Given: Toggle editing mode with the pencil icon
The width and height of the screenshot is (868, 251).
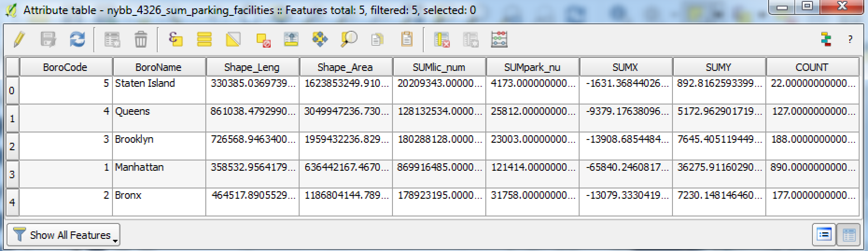Looking at the screenshot, I should [19, 40].
